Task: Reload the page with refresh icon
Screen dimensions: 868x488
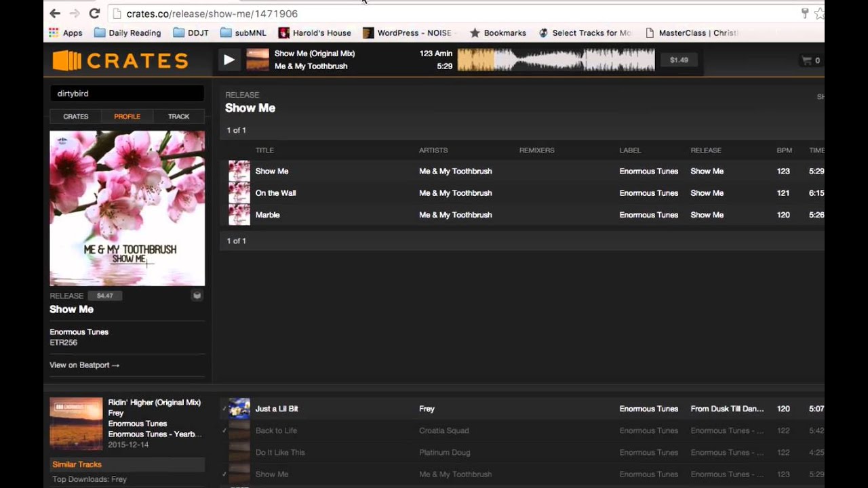Action: coord(94,14)
